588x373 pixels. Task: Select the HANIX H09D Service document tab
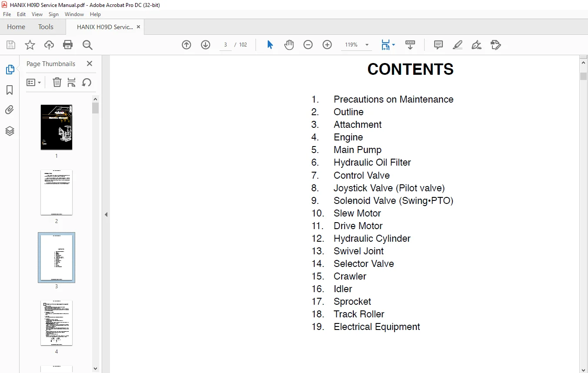pyautogui.click(x=105, y=27)
